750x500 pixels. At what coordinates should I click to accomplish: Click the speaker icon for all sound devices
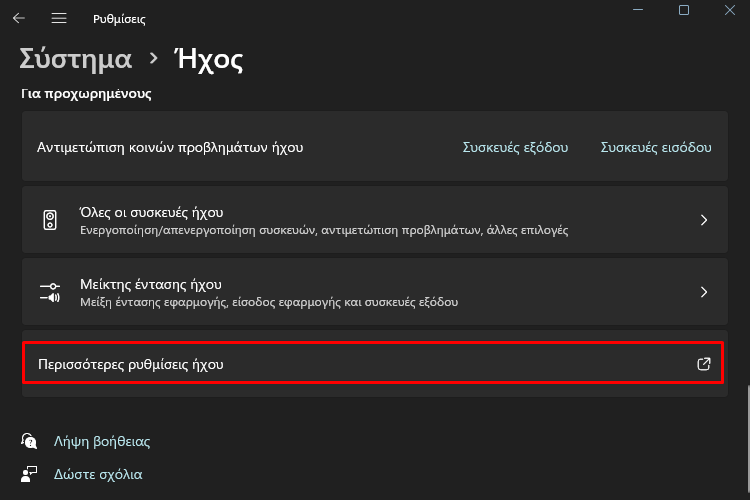pos(50,220)
